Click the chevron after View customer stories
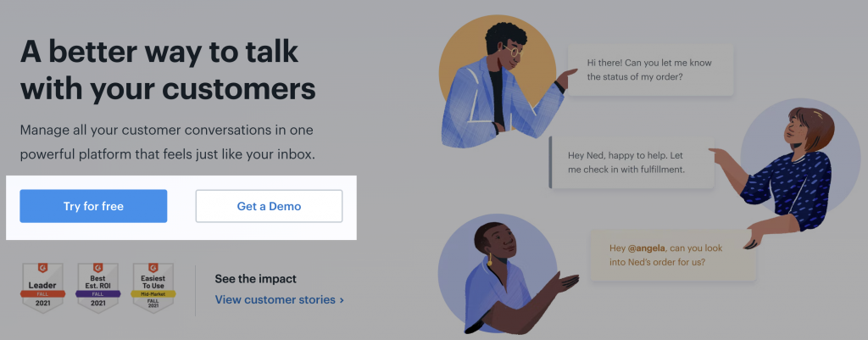The height and width of the screenshot is (340, 868). pyautogui.click(x=342, y=300)
